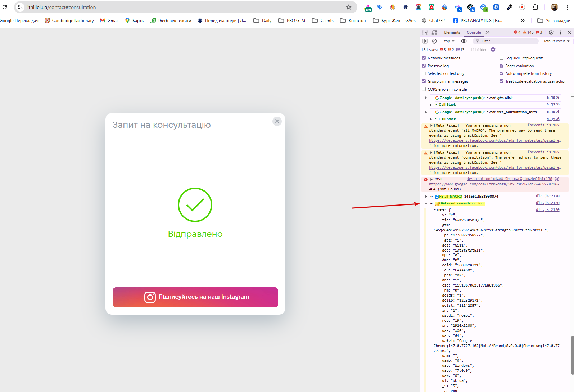
Task: Open Chrome three-dot main menu
Action: 568,7
